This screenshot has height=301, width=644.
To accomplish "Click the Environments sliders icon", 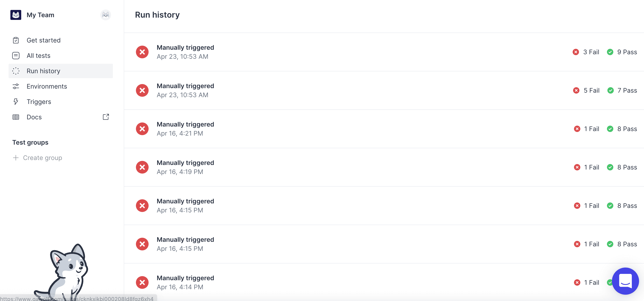I will pos(16,86).
